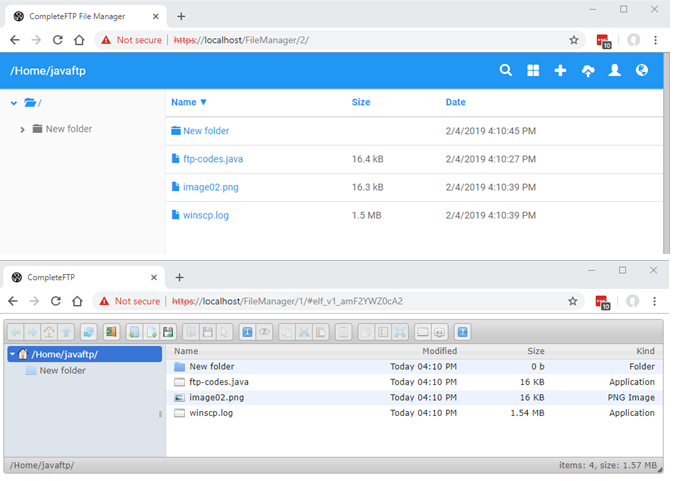This screenshot has height=481, width=683.
Task: Click Not secure warning in FileManager/1 window
Action: click(130, 301)
